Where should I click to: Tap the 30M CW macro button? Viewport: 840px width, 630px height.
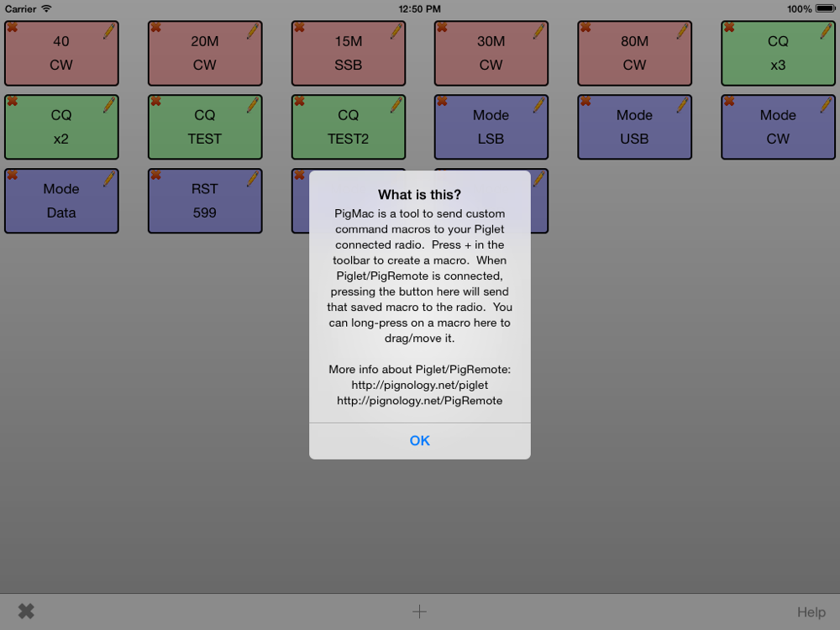[491, 53]
